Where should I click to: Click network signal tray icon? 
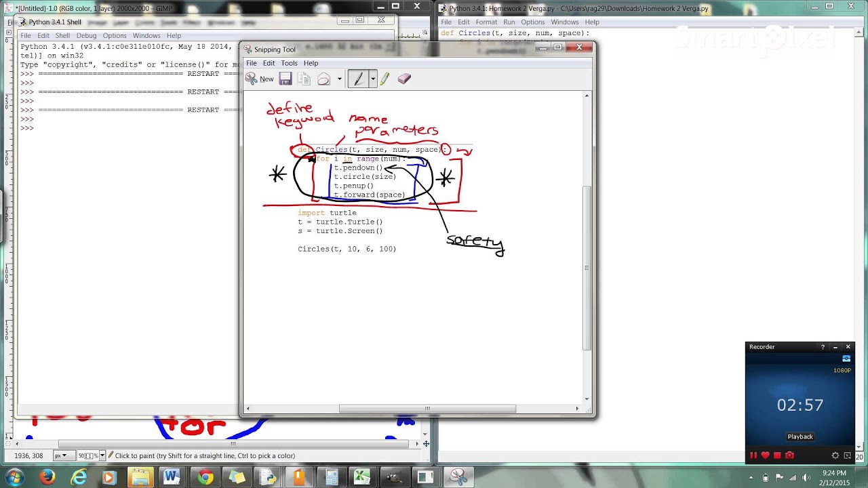[792, 478]
